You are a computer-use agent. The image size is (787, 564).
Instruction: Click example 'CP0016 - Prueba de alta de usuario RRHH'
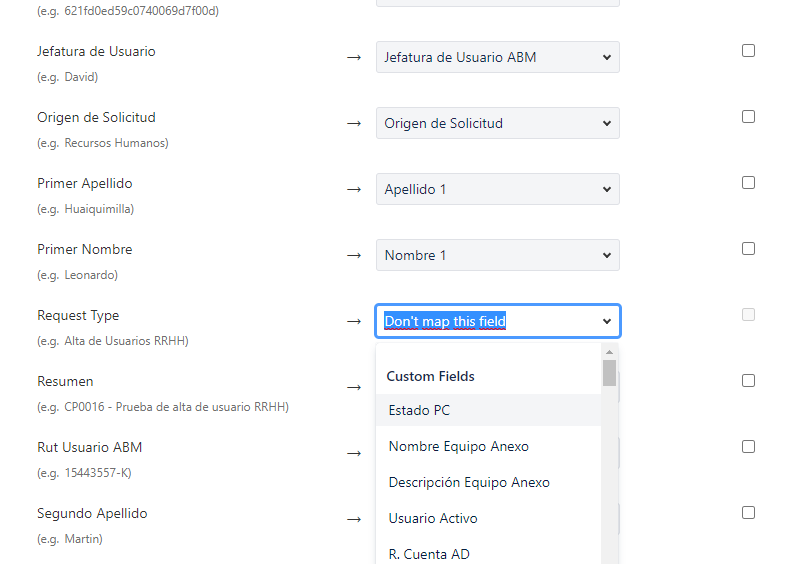(x=175, y=407)
